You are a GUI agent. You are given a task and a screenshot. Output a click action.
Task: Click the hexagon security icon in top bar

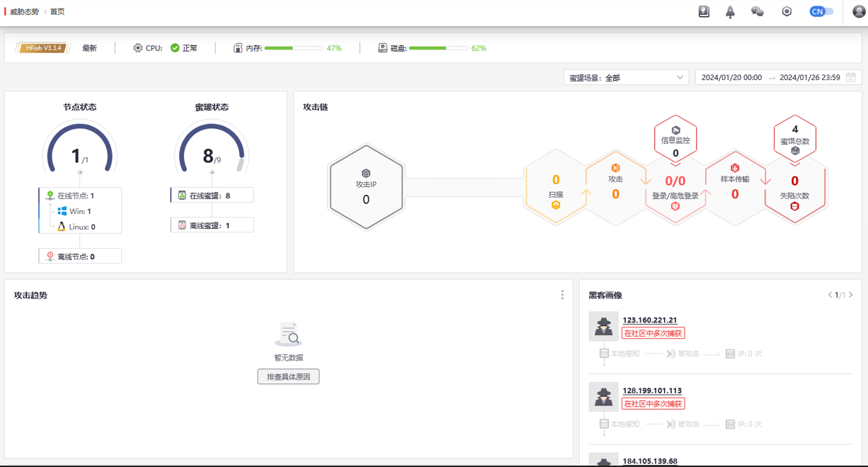[x=786, y=11]
